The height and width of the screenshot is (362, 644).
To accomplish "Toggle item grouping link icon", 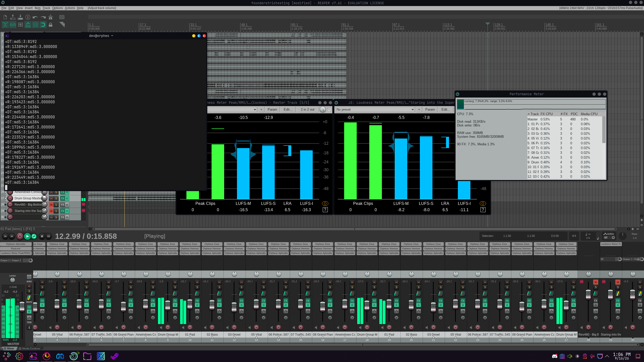I will pyautogui.click(x=13, y=25).
